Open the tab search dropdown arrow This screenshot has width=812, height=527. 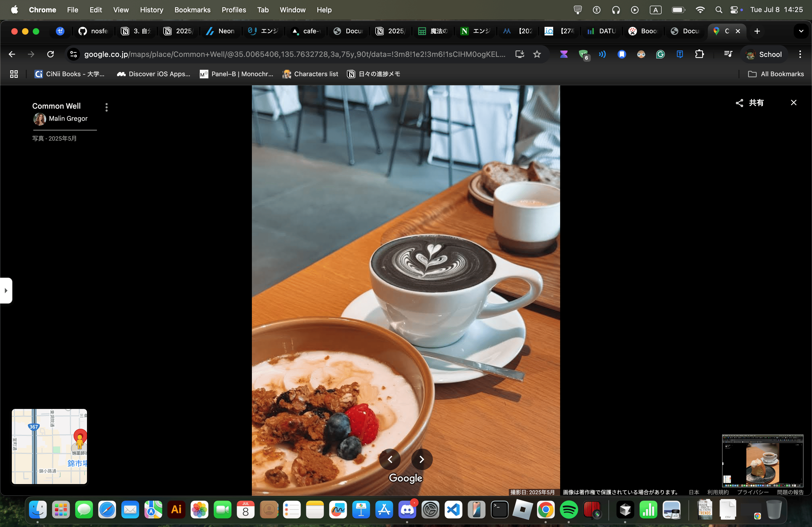pos(801,31)
